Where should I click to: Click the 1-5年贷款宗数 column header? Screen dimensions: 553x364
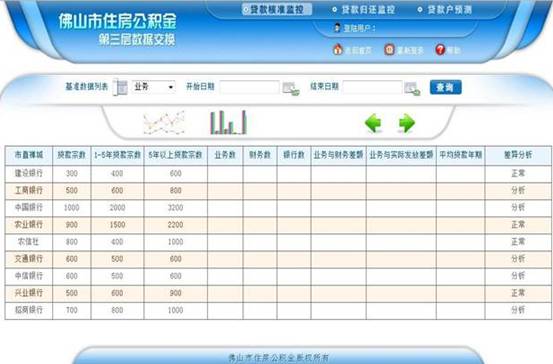tap(117, 155)
